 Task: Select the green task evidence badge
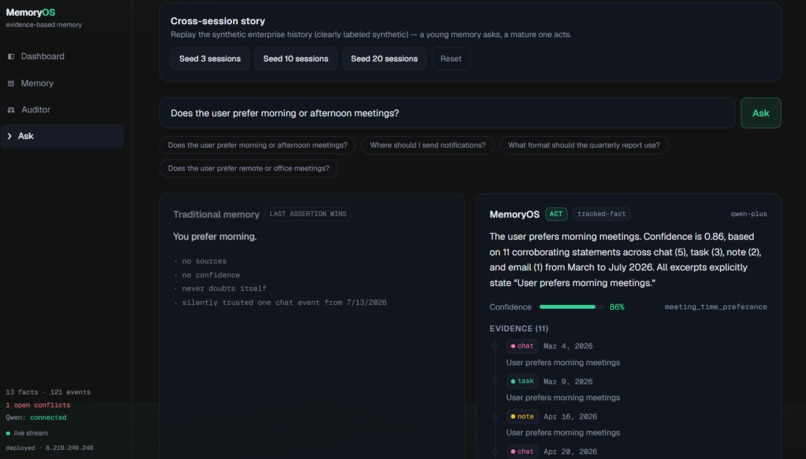click(x=522, y=381)
